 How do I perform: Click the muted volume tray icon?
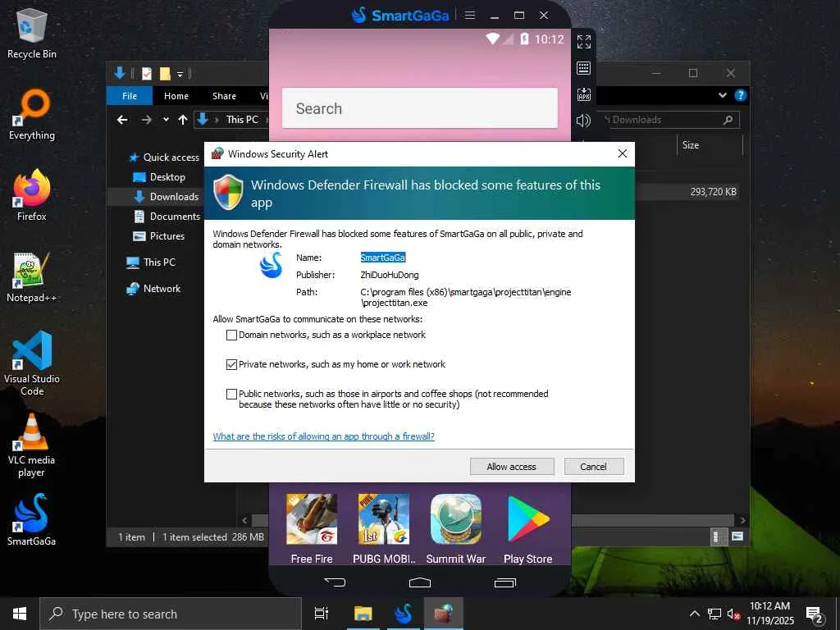(x=733, y=614)
